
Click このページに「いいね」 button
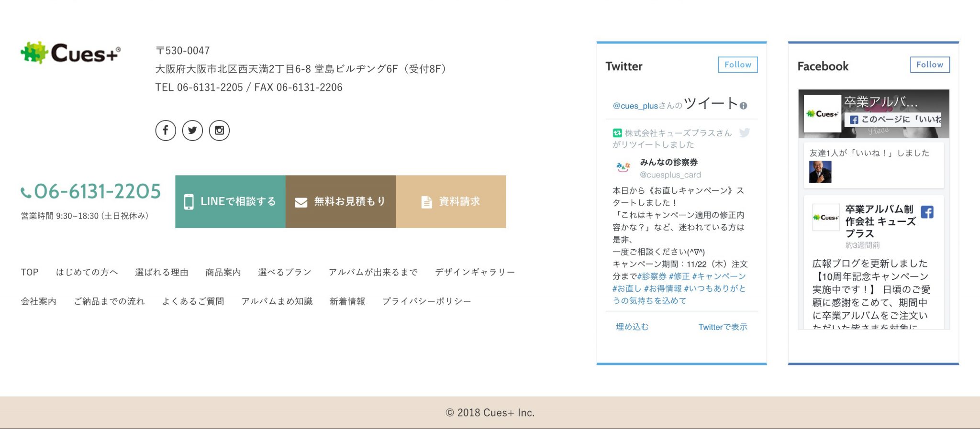pyautogui.click(x=894, y=120)
